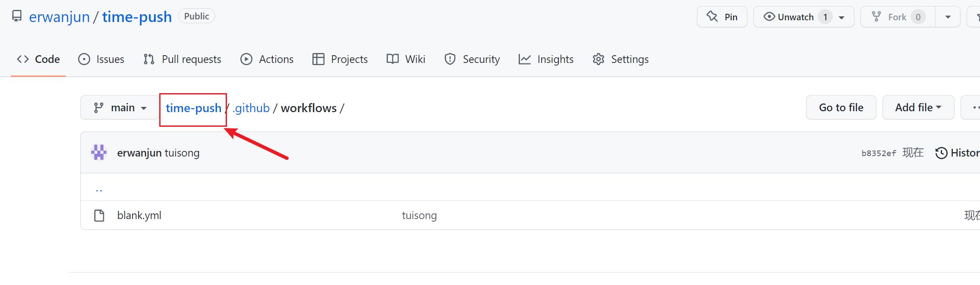Pin this repository with the Pin button
The image size is (980, 285).
pos(722,17)
